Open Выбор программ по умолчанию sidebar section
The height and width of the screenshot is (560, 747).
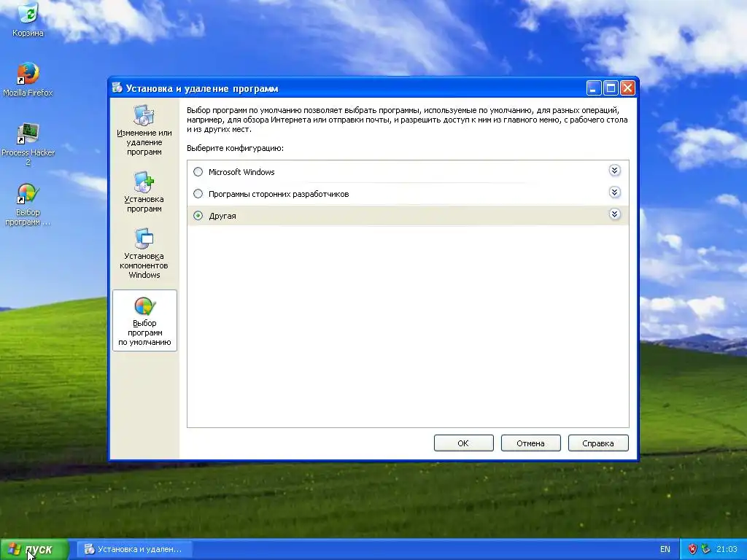pos(145,321)
